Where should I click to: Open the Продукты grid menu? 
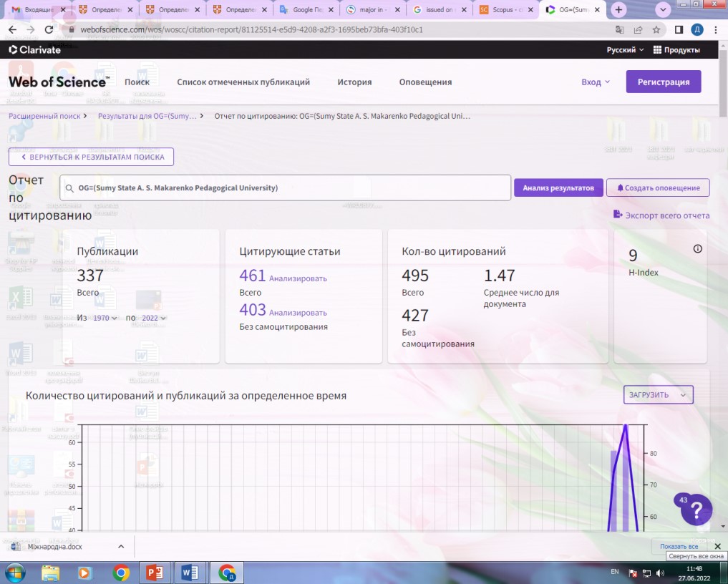click(676, 49)
